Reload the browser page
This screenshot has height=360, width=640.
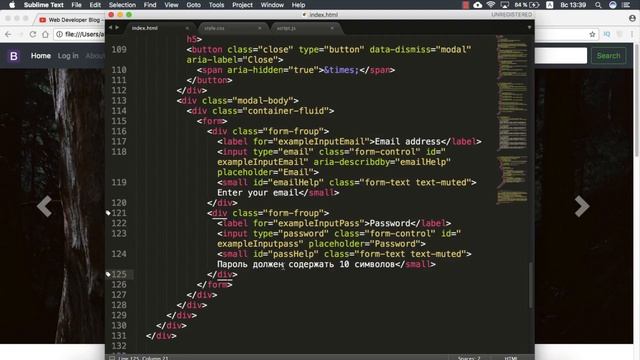tap(33, 34)
